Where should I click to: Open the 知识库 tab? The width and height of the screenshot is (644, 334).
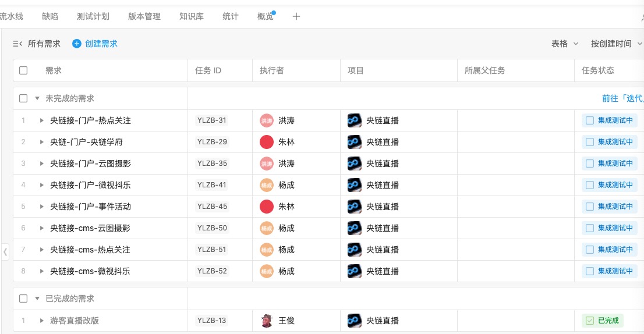pos(191,16)
